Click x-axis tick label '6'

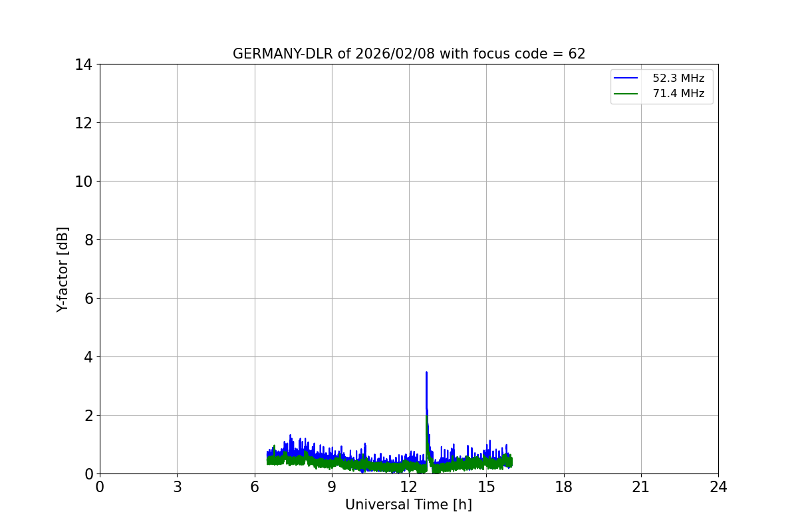255,487
